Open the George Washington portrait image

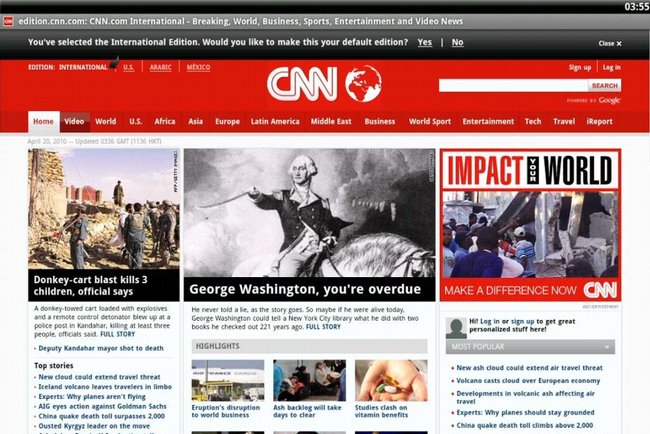pos(309,213)
